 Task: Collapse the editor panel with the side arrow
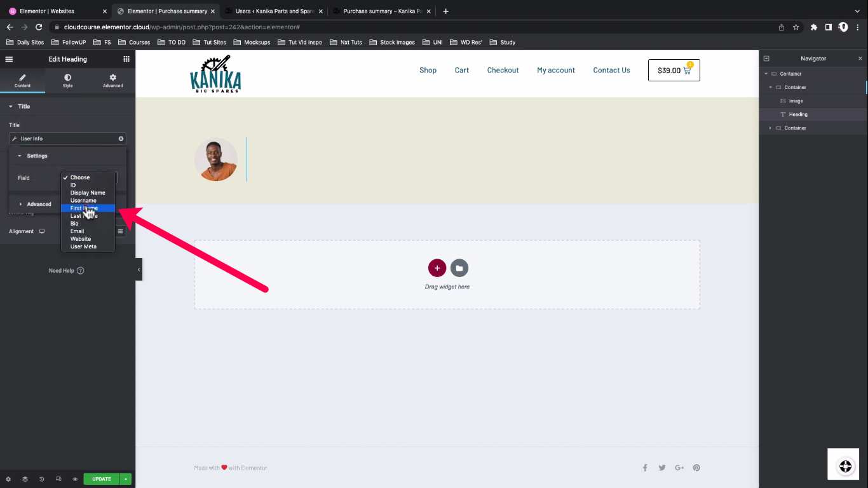pyautogui.click(x=139, y=269)
